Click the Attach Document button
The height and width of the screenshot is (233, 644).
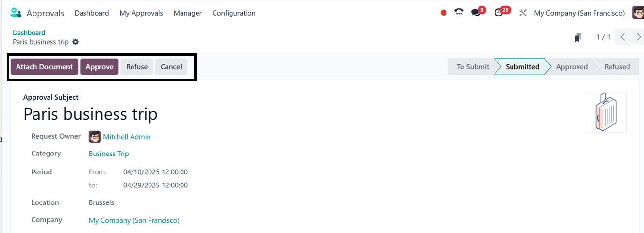pos(44,67)
